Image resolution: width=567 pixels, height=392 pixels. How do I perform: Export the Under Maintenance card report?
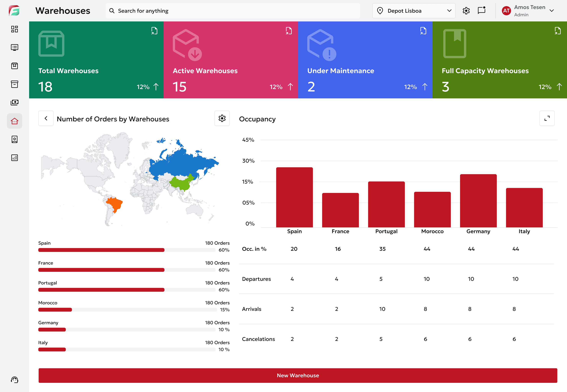[423, 31]
